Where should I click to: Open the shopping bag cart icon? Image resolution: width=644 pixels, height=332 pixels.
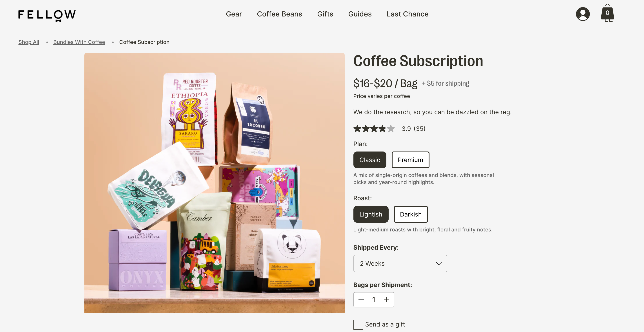coord(607,13)
